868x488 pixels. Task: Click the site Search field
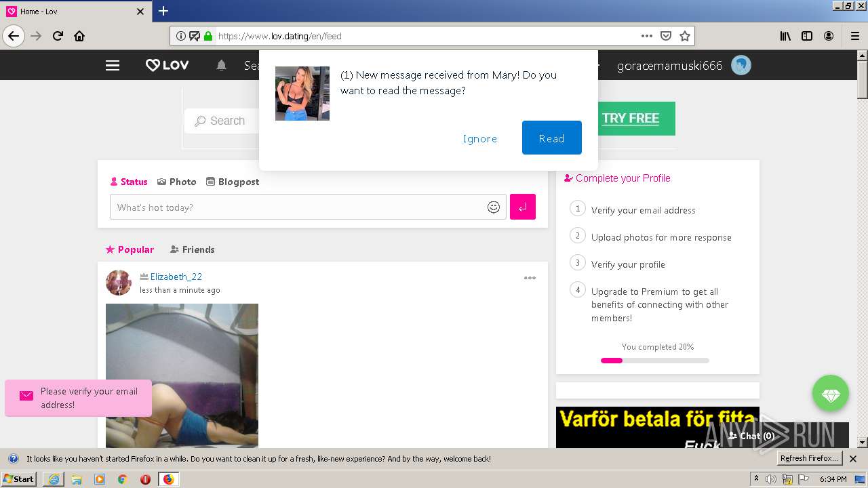[x=222, y=121]
